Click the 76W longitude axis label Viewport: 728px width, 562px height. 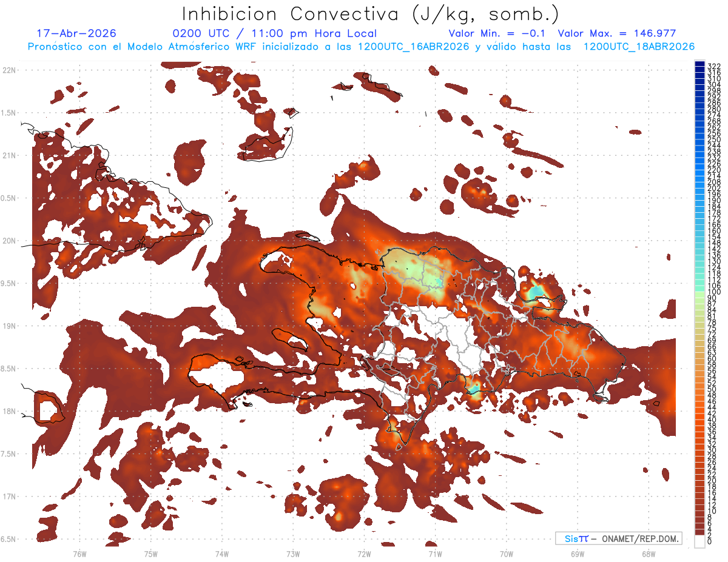point(79,554)
